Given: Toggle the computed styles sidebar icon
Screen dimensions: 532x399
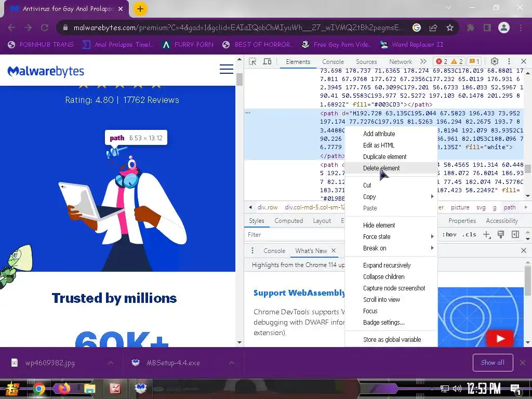Looking at the screenshot, I should 515,234.
